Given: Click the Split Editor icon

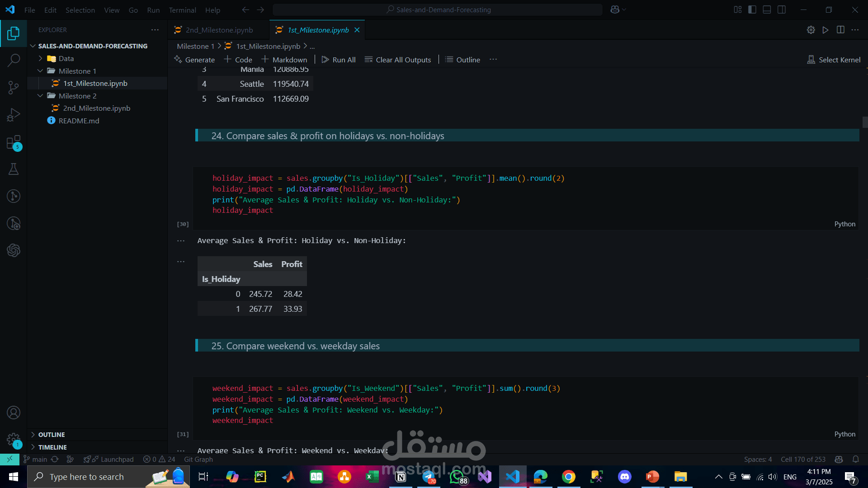Looking at the screenshot, I should pyautogui.click(x=840, y=30).
